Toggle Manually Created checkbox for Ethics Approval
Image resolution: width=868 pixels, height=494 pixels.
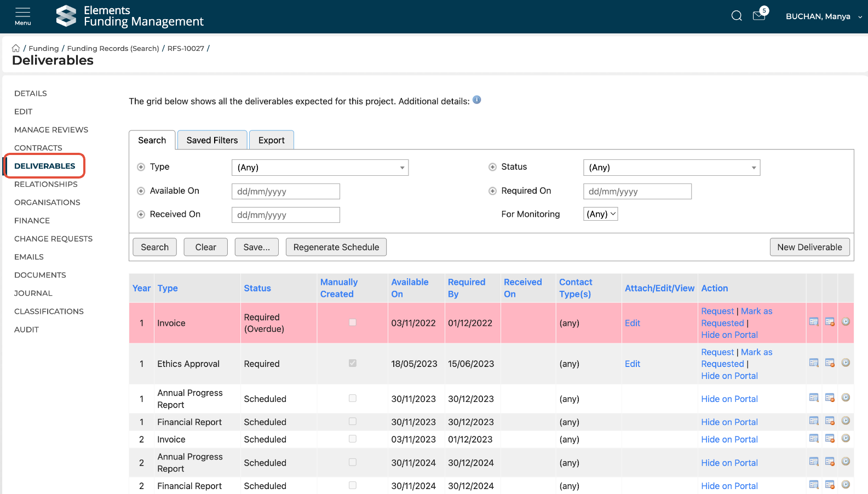[353, 363]
